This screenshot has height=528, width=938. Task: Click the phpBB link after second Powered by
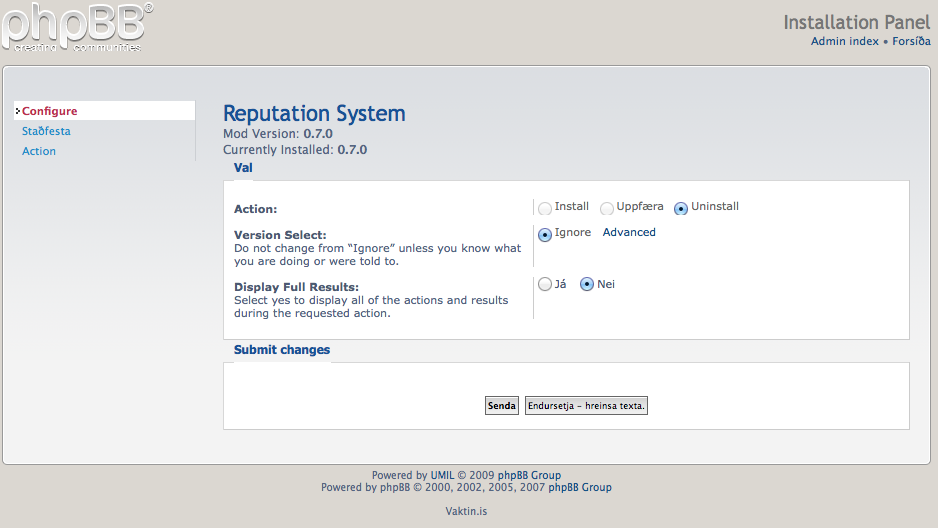coord(392,487)
